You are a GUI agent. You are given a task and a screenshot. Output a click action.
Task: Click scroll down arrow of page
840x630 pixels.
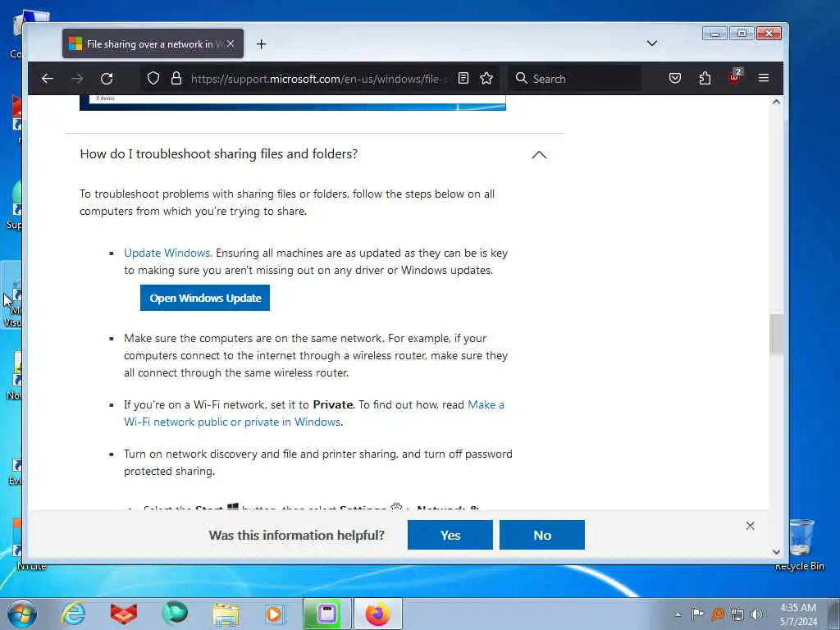point(776,552)
